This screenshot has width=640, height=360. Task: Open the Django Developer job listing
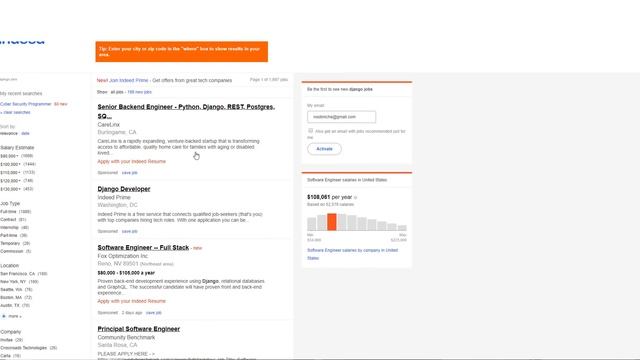(124, 189)
